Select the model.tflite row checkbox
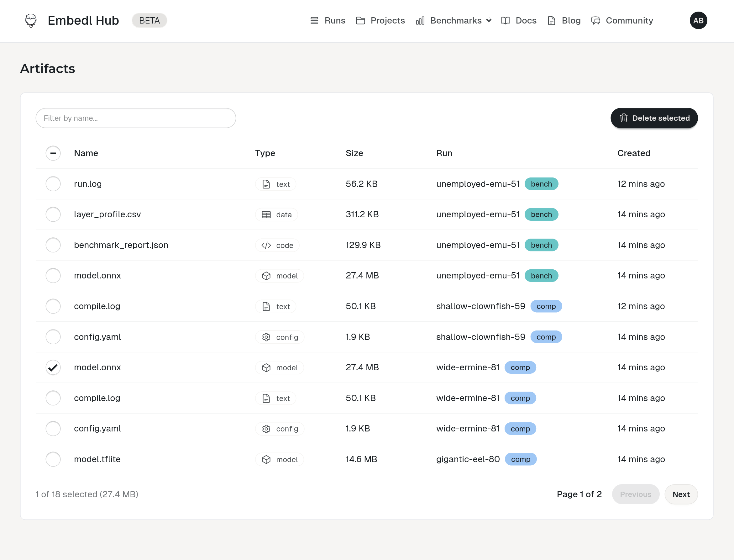734x560 pixels. point(53,459)
